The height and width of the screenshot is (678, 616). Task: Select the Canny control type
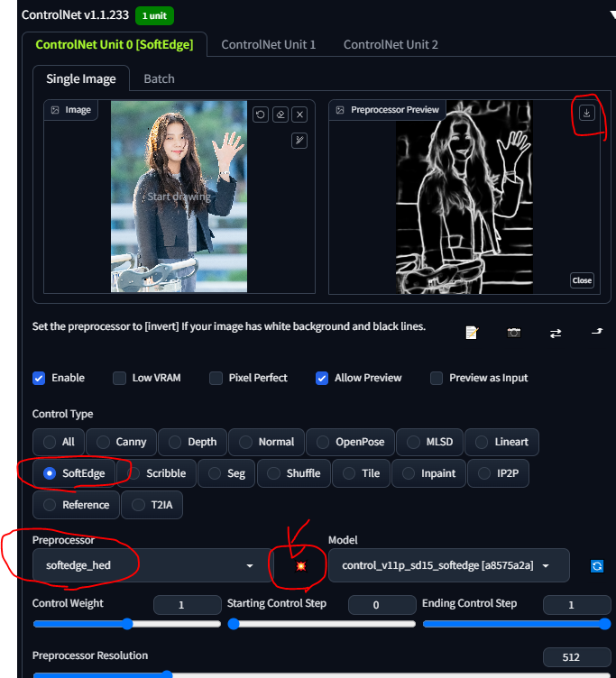[x=121, y=442]
